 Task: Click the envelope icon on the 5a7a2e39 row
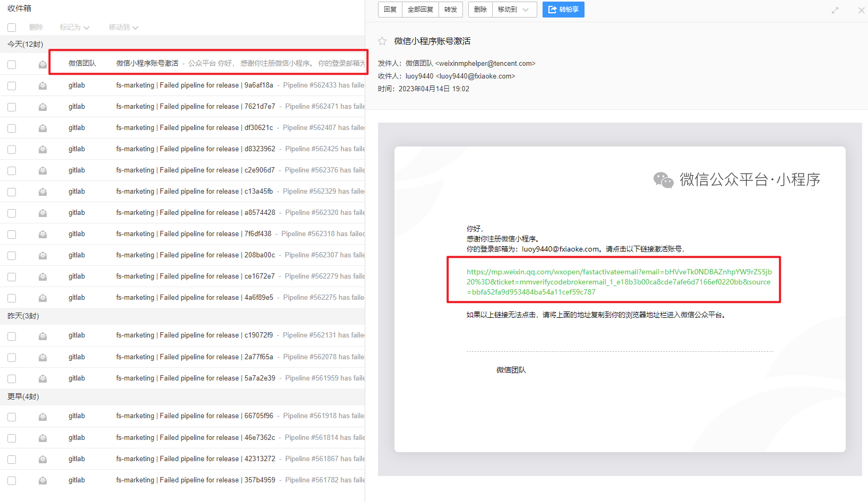click(x=42, y=378)
